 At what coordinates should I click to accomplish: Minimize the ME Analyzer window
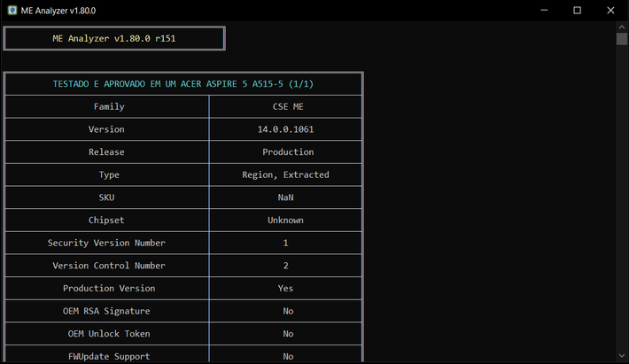pyautogui.click(x=544, y=11)
